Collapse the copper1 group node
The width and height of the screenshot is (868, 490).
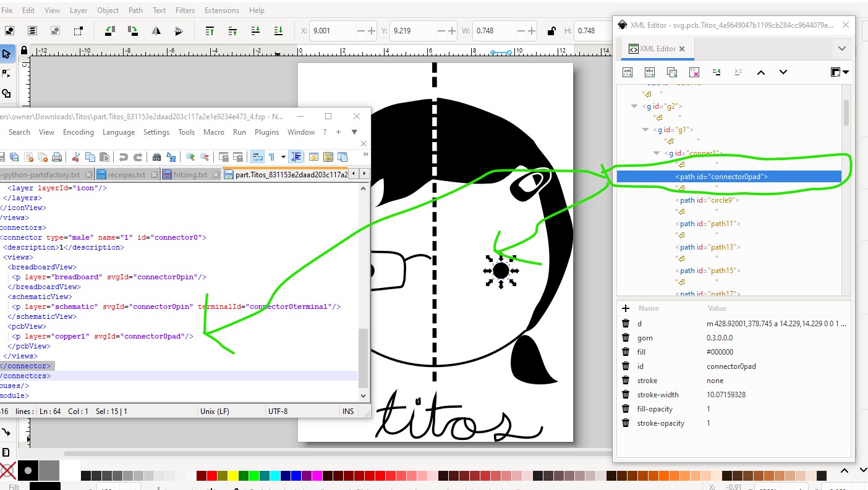[657, 153]
